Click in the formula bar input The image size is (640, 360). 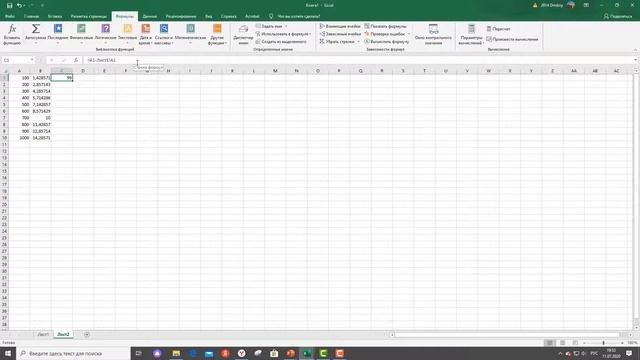point(358,60)
